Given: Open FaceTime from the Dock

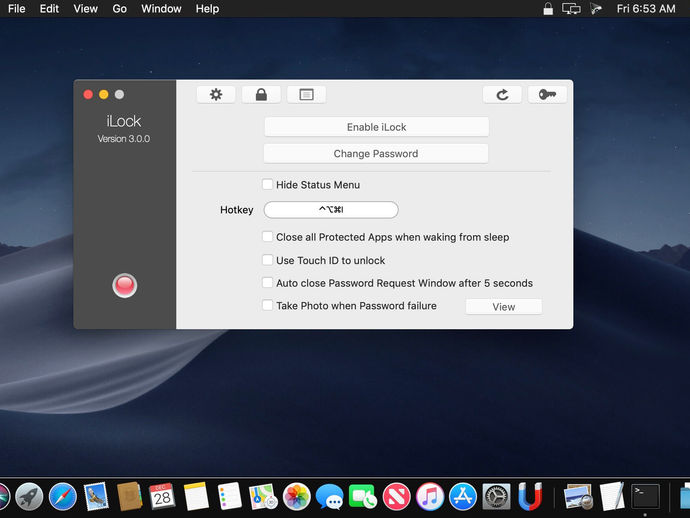Looking at the screenshot, I should tap(363, 497).
